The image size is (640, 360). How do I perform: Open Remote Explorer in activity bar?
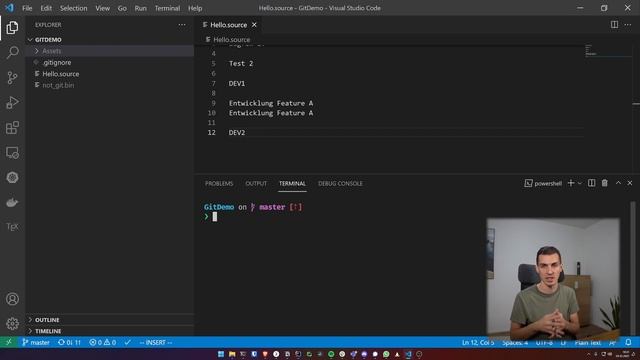12,153
